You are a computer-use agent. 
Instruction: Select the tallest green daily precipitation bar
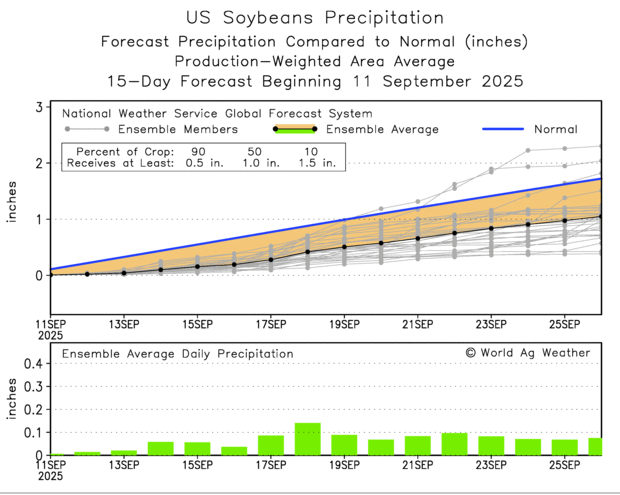[307, 439]
